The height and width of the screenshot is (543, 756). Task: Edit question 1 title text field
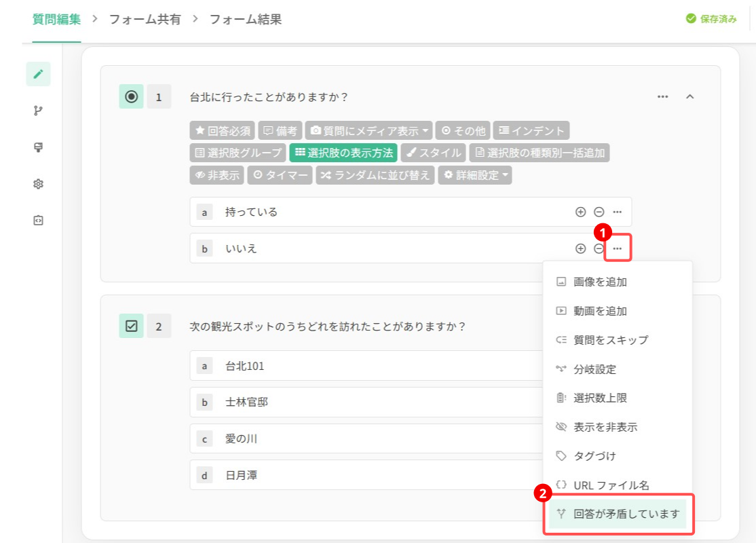pos(269,97)
